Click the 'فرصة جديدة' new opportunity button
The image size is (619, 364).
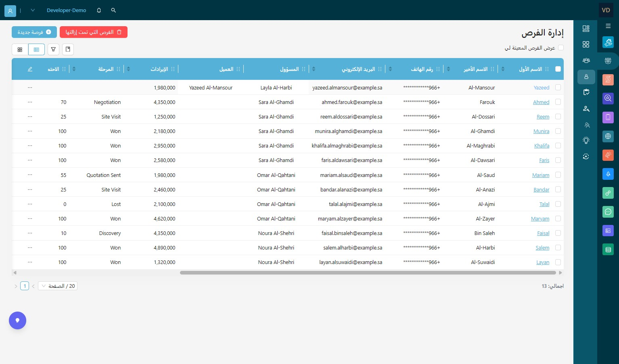(34, 32)
